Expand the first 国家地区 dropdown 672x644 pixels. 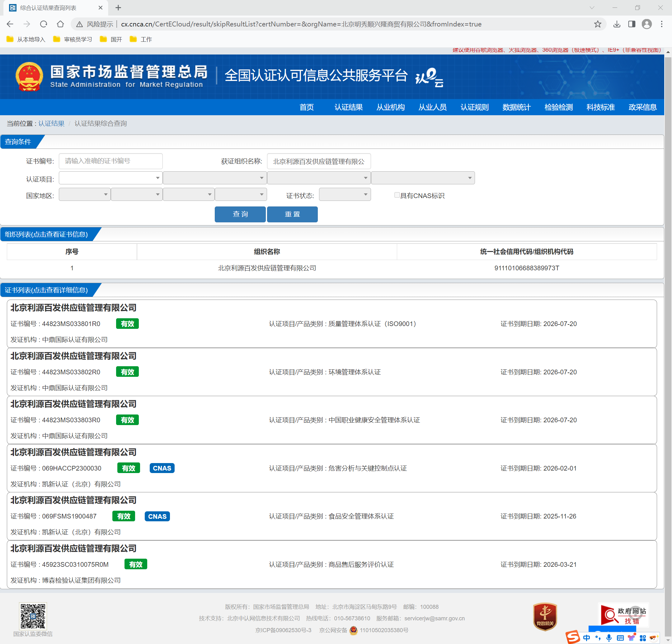(84, 195)
